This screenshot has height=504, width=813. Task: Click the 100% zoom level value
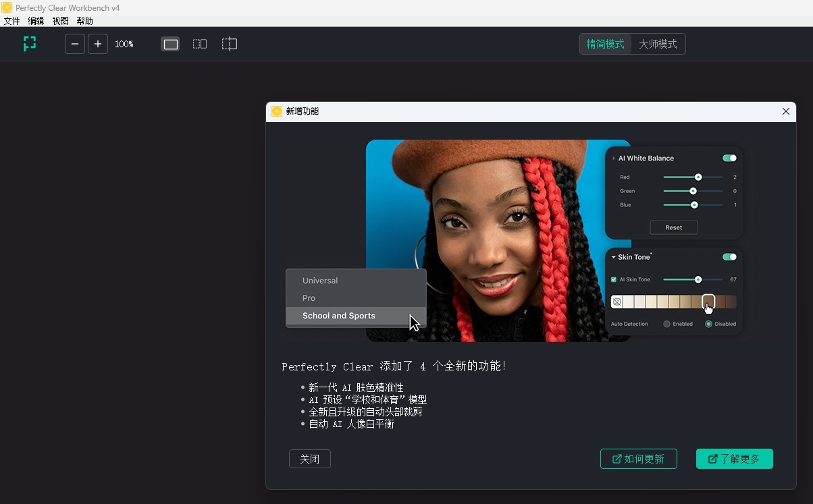(x=124, y=44)
